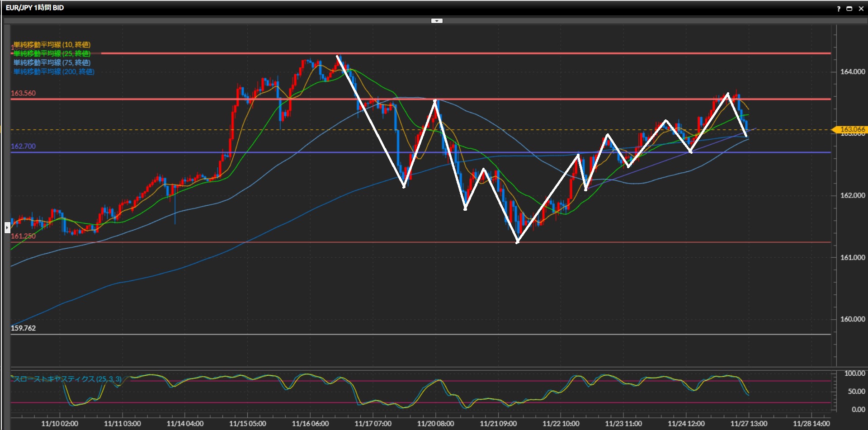Click the 11/20 08:00 time axis marker
This screenshot has height=430, width=868.
pos(435,424)
